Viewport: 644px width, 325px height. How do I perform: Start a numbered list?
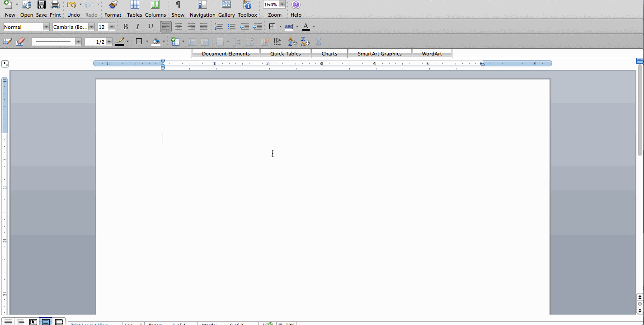tap(219, 27)
